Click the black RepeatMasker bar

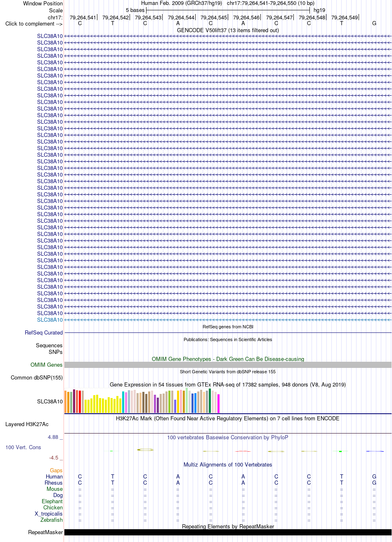[x=228, y=532]
